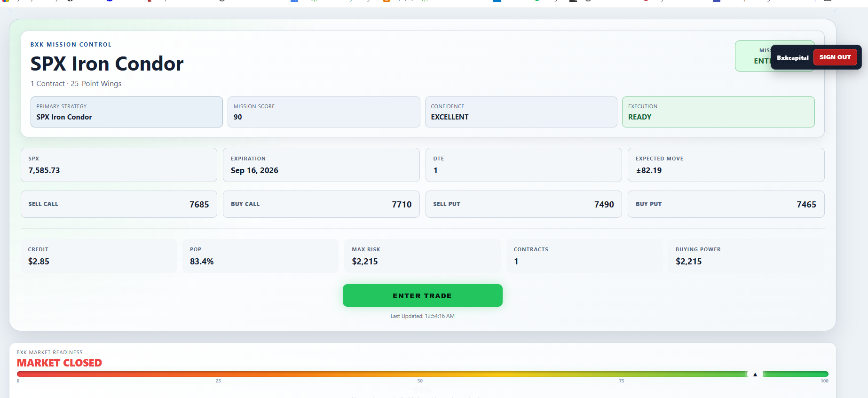Select the Expected Move ±82.19 value
This screenshot has height=398, width=868.
pyautogui.click(x=649, y=170)
